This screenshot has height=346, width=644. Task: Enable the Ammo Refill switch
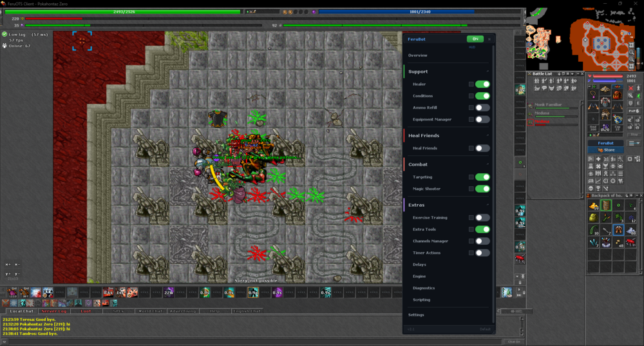482,108
